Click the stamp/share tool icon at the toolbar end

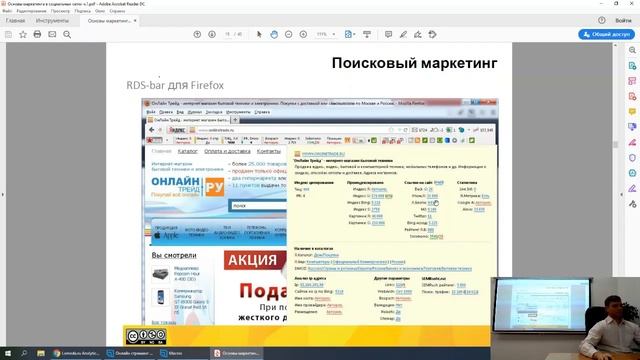tap(433, 34)
